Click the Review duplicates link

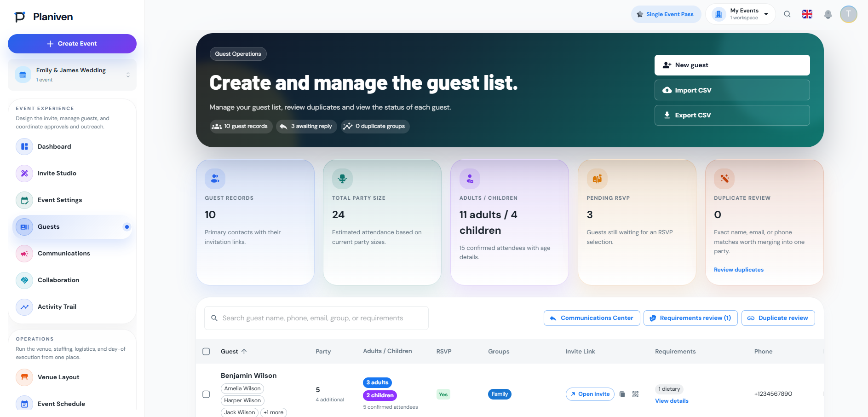[x=738, y=270]
